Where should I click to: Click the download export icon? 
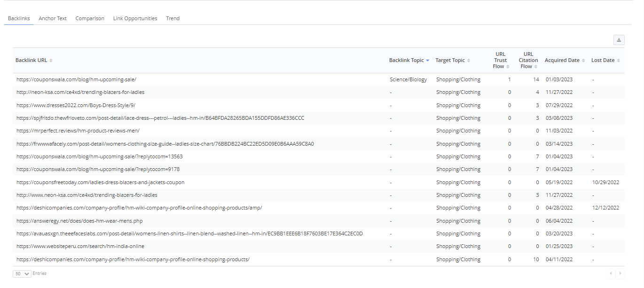click(619, 40)
